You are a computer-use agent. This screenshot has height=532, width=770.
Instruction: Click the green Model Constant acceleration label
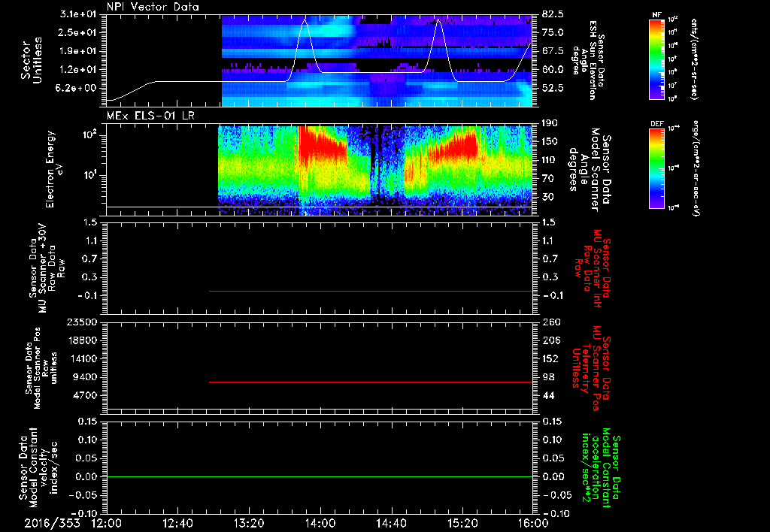pos(600,468)
